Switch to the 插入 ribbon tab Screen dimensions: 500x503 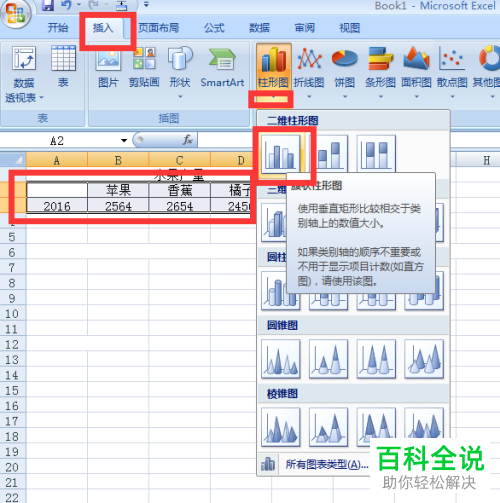click(x=103, y=28)
